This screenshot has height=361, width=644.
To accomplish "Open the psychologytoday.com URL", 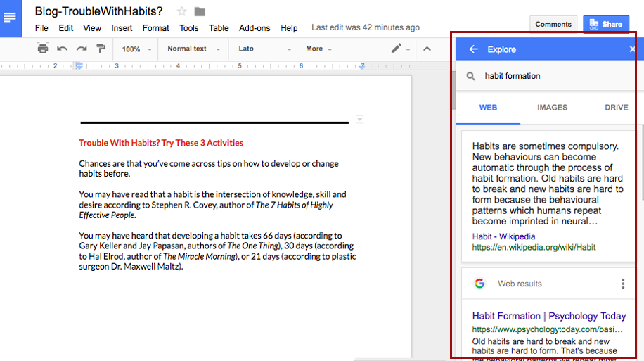I will click(x=547, y=329).
